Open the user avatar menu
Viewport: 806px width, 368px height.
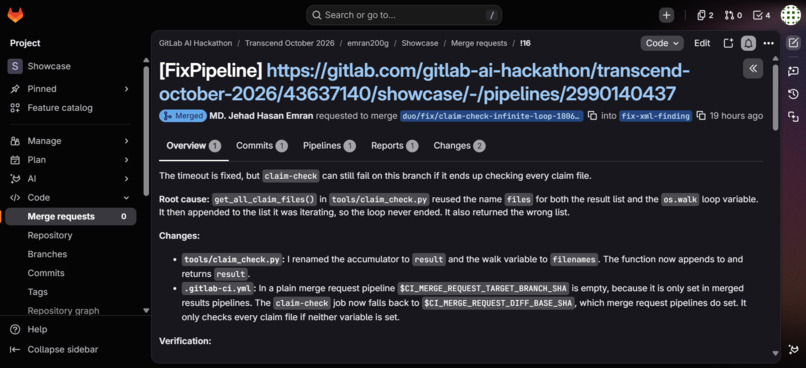[791, 15]
